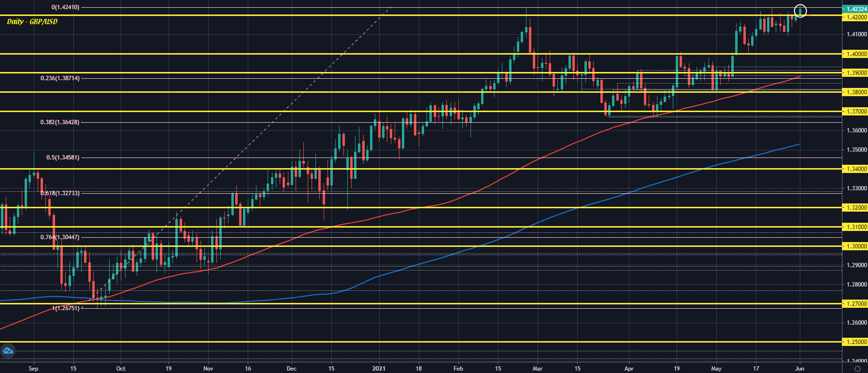Select Fibonacci label 0.236(1.38714)

60,78
